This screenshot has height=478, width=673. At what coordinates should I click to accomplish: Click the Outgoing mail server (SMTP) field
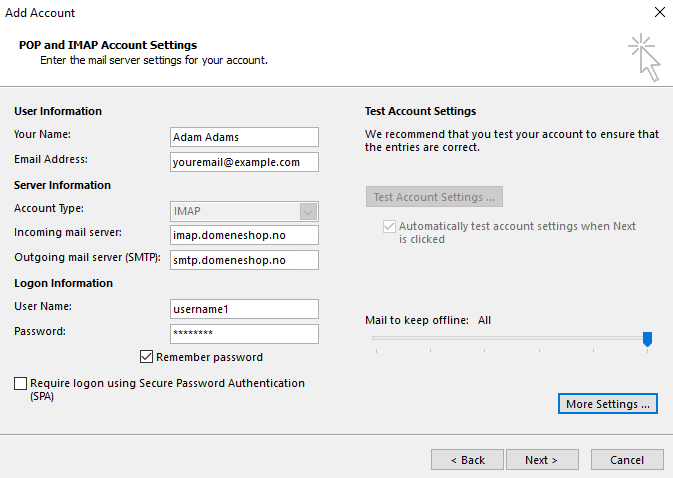click(x=244, y=260)
